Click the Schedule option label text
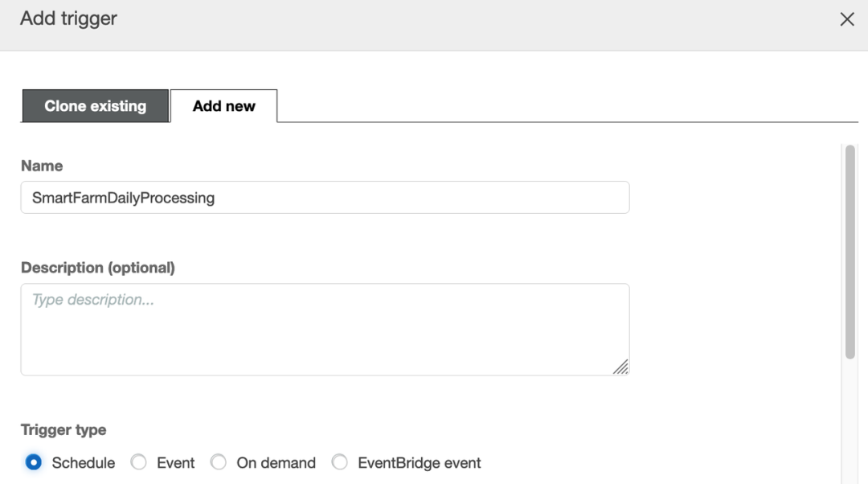The height and width of the screenshot is (484, 868). tap(84, 463)
